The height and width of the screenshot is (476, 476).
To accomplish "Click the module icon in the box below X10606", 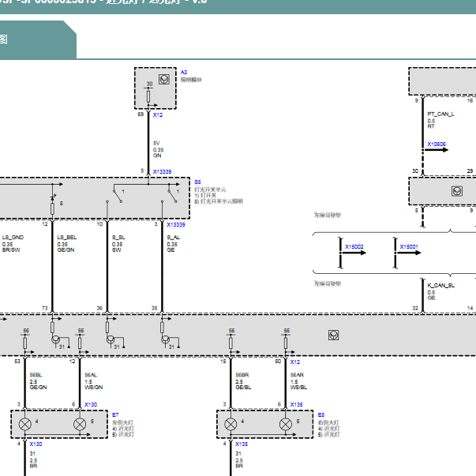I will pyautogui.click(x=457, y=191).
